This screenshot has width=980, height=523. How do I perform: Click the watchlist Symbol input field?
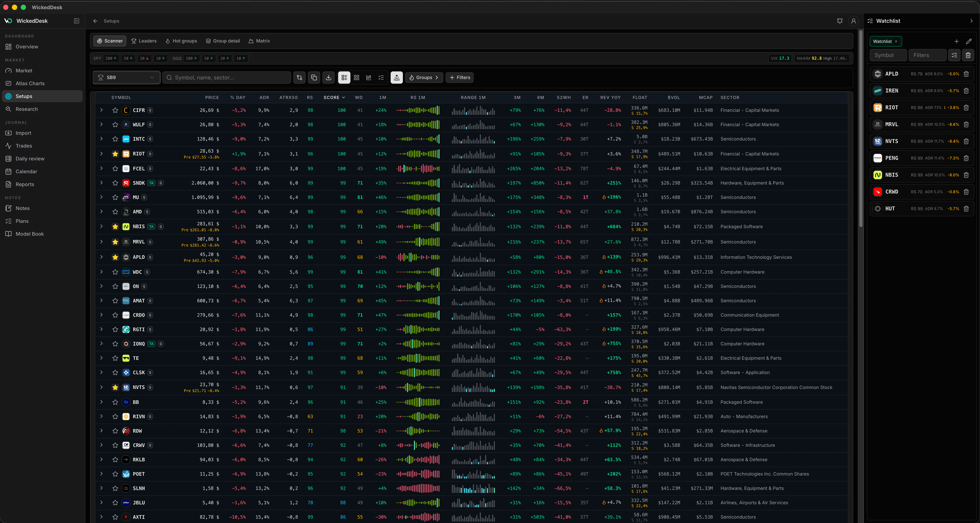(x=888, y=55)
